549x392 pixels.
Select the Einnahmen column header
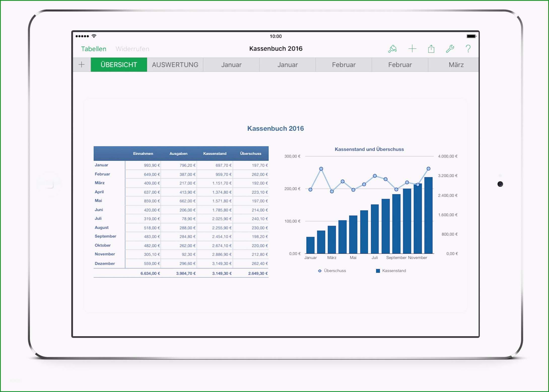click(143, 154)
